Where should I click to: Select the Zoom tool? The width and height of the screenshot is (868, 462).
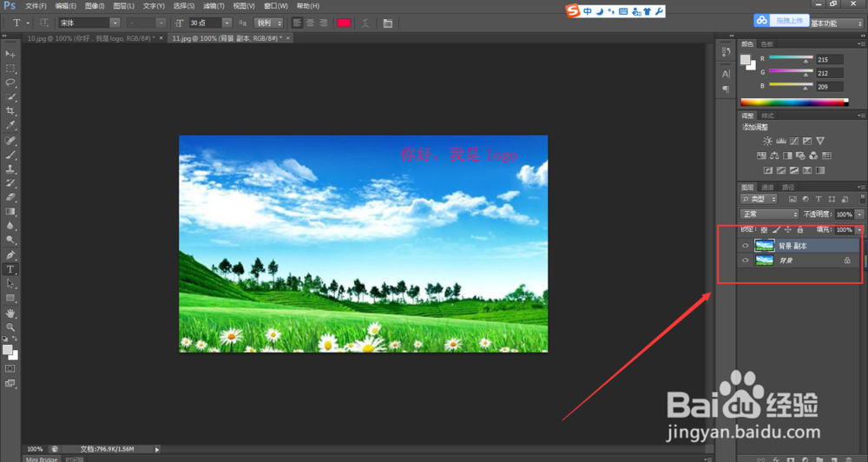coord(10,327)
